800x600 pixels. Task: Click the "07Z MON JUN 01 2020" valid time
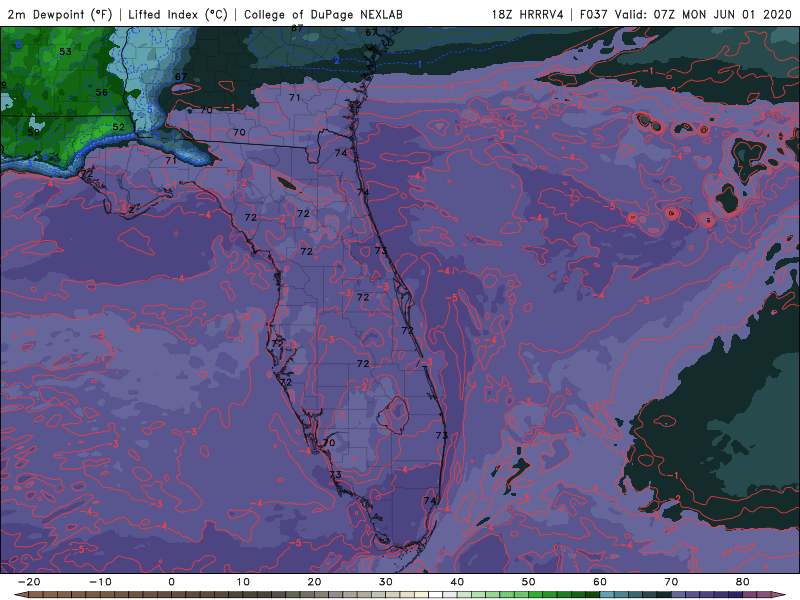(x=722, y=15)
